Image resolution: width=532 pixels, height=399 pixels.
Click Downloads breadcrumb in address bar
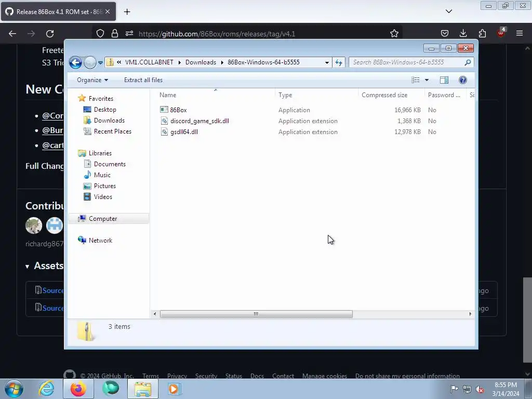(201, 62)
